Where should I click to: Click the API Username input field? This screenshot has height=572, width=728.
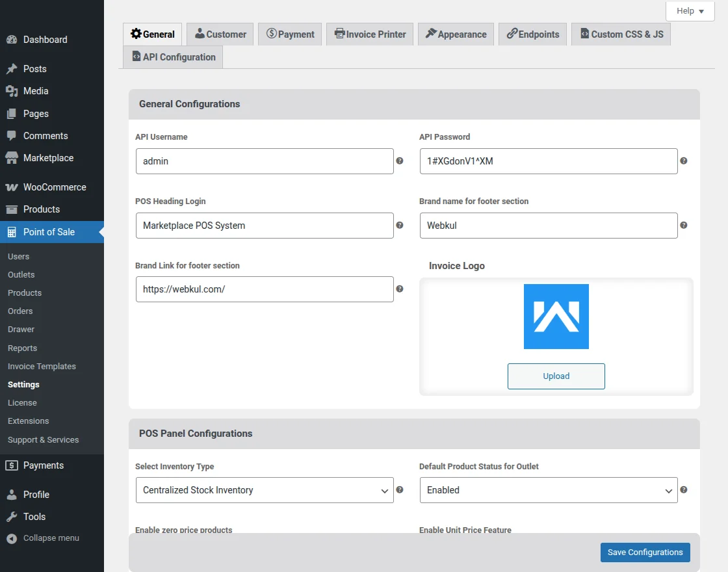[265, 161]
